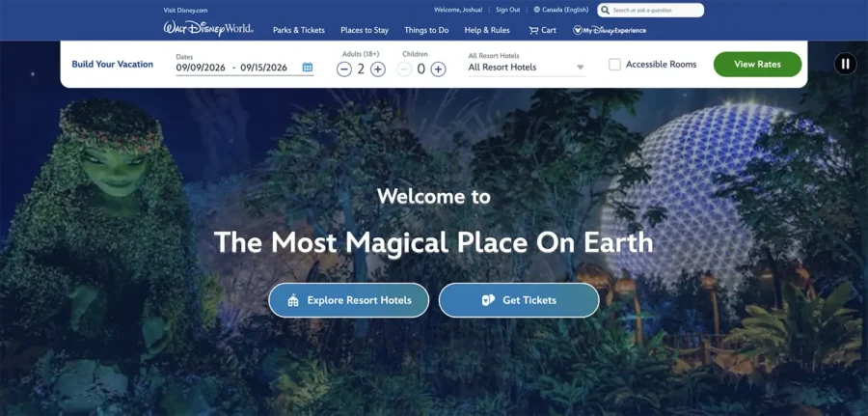
Task: Open the calendar date picker icon
Action: 308,67
